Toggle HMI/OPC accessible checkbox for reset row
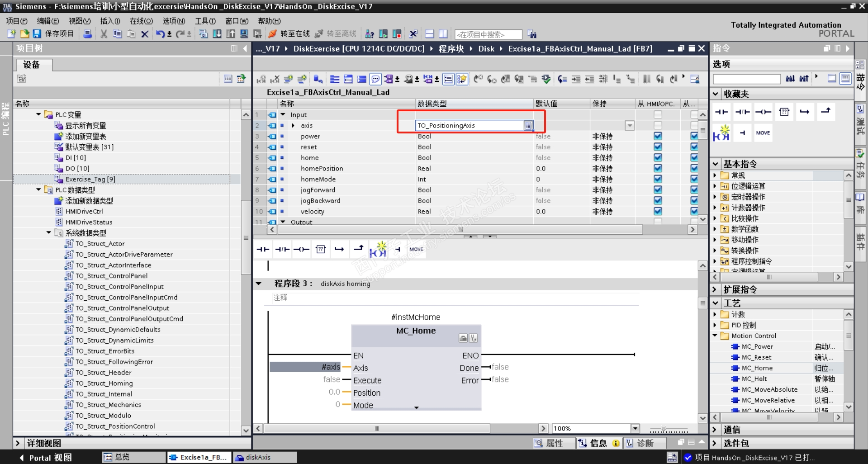 click(x=658, y=147)
